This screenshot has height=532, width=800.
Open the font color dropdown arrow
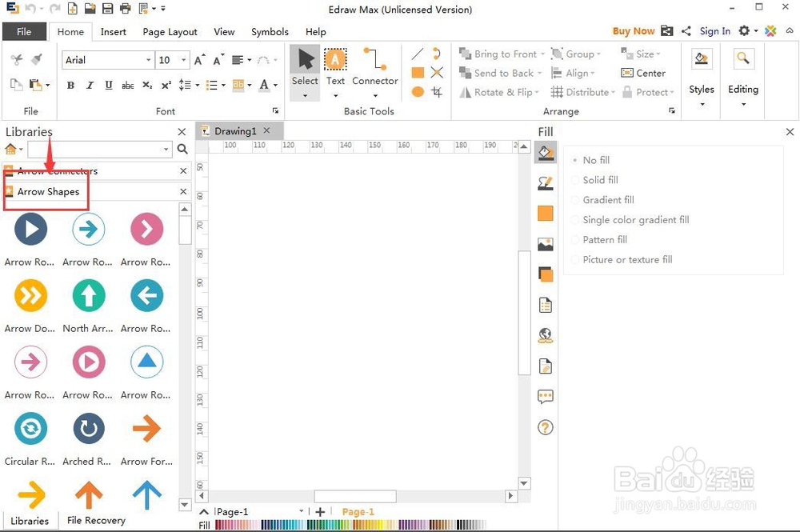click(x=275, y=85)
